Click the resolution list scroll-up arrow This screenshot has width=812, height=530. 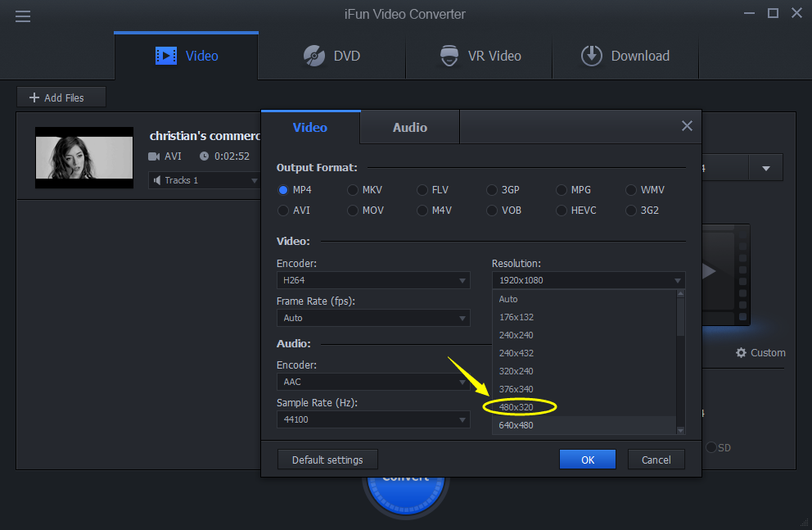680,294
